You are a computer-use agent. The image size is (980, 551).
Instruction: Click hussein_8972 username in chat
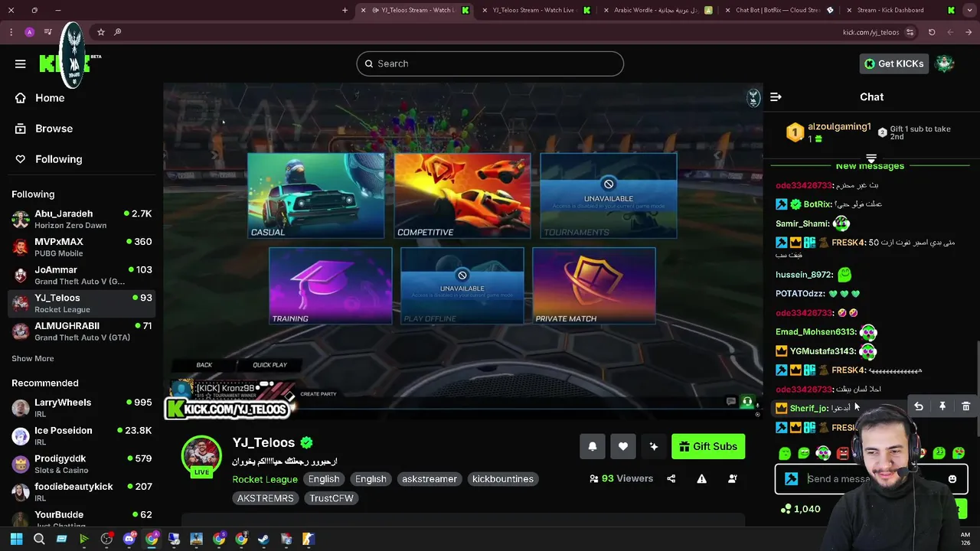tap(804, 274)
